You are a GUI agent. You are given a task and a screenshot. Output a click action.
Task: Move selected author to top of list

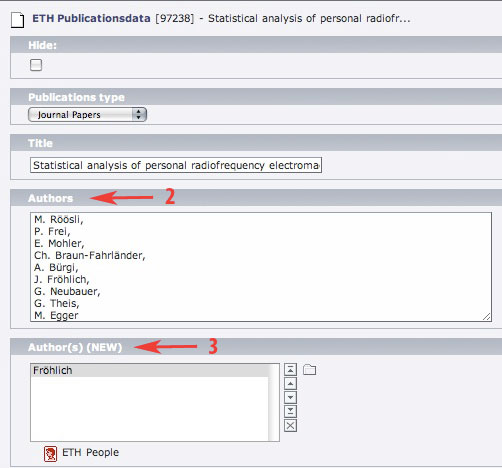(x=290, y=369)
